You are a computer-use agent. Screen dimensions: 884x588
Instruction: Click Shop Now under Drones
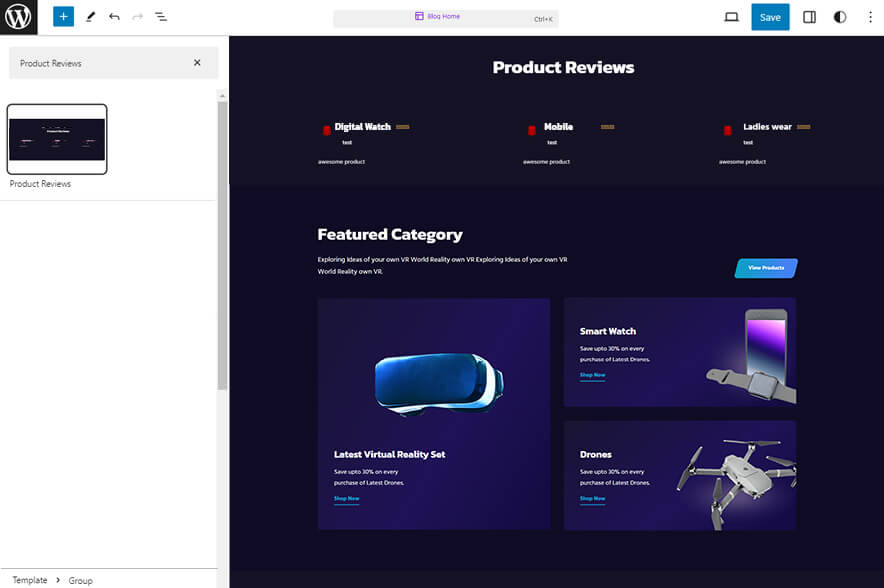[x=593, y=498]
